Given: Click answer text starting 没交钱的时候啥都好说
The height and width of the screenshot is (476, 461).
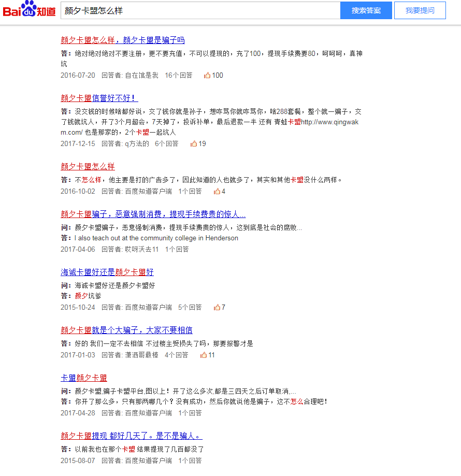Looking at the screenshot, I should pos(211,122).
